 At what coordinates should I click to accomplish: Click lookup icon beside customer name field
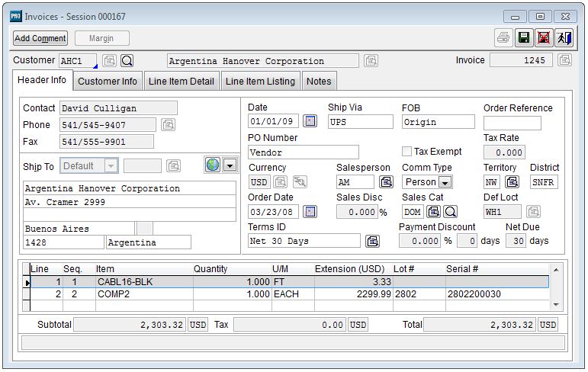pos(371,61)
